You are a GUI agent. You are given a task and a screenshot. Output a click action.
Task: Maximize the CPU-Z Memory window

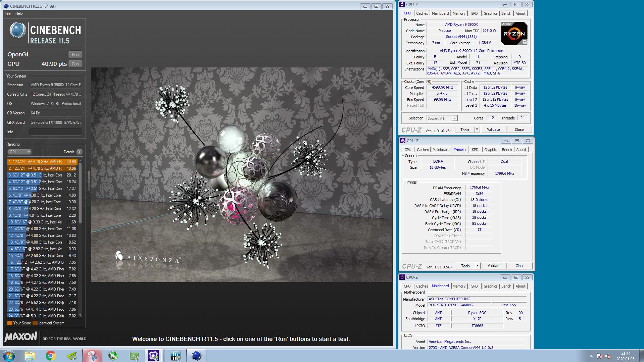517,141
